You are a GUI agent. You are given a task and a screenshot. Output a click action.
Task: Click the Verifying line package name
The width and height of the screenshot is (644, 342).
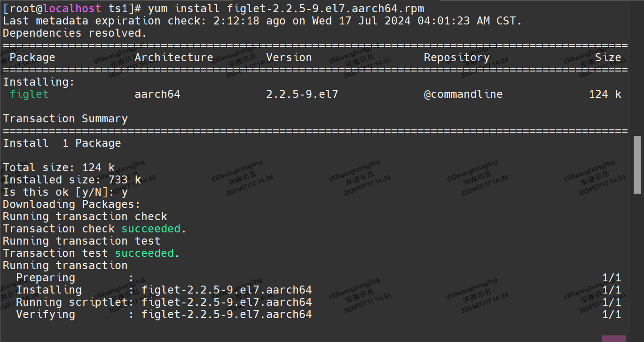227,314
